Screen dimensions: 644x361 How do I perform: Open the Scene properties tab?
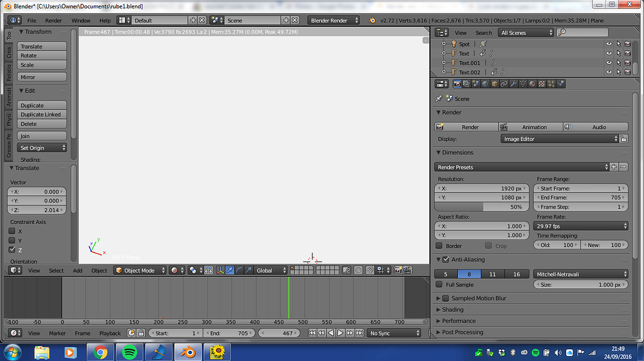pos(475,84)
